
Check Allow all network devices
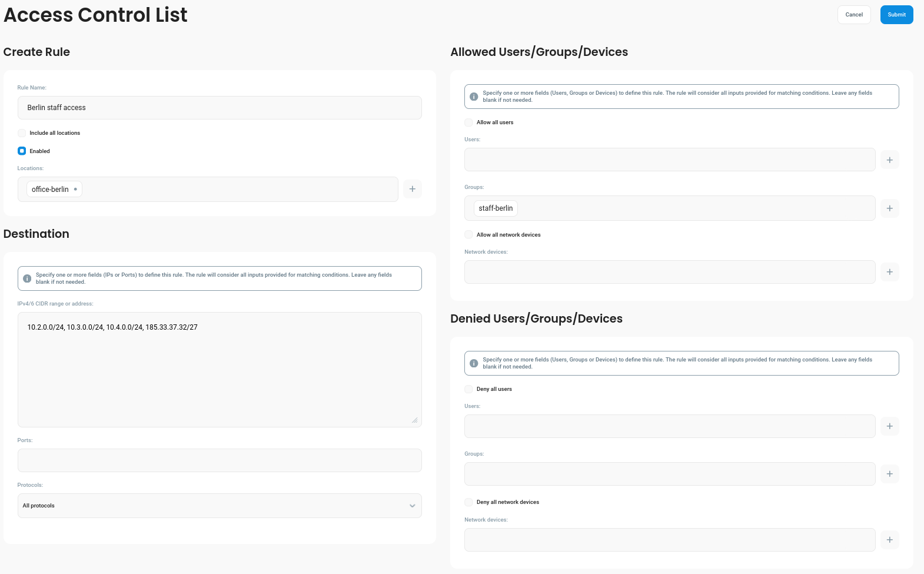[x=468, y=235]
